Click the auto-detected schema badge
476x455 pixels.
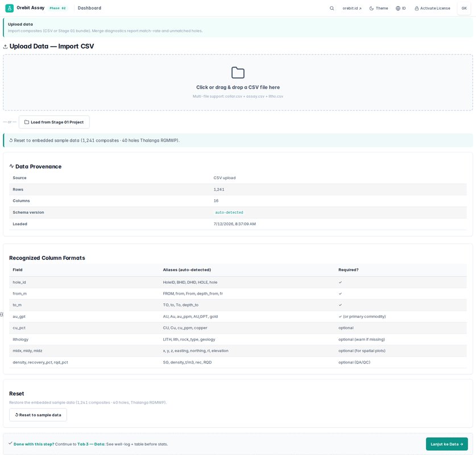[229, 213]
